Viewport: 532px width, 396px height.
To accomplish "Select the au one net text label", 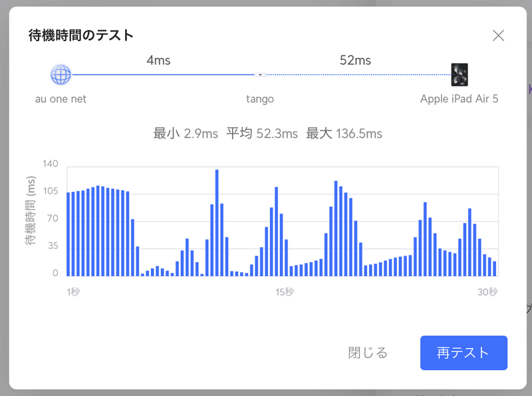I will pos(61,99).
